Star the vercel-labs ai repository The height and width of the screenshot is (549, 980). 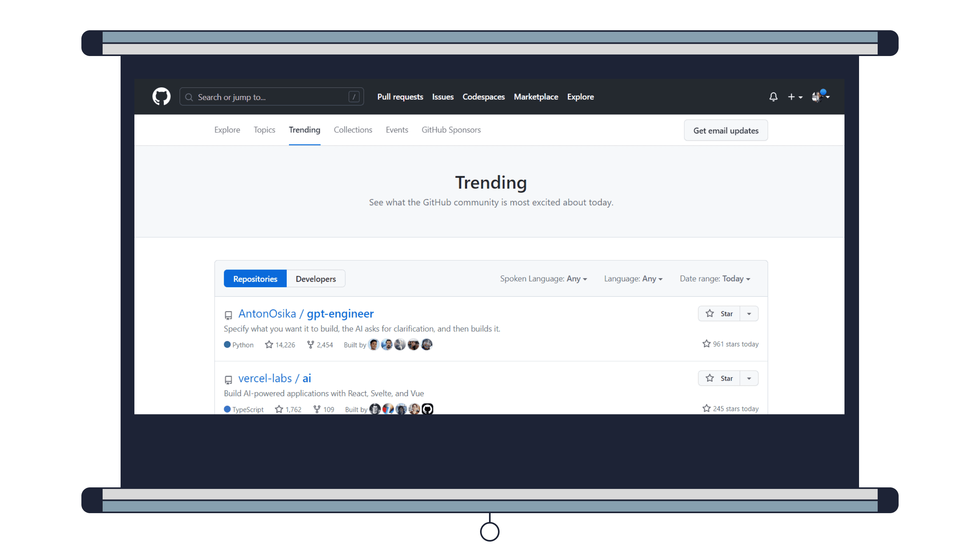pyautogui.click(x=719, y=378)
